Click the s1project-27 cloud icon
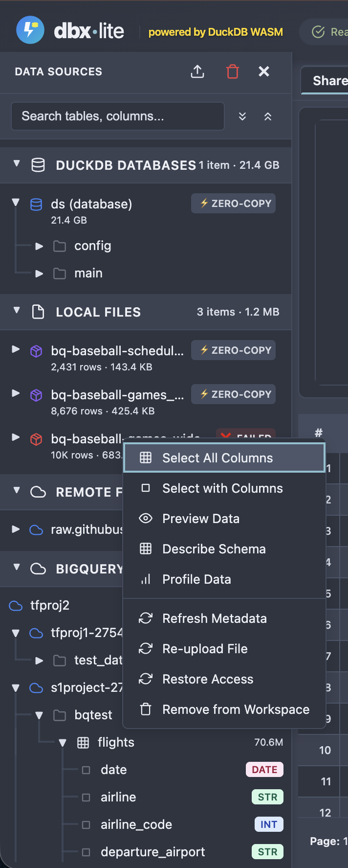 coord(36,688)
